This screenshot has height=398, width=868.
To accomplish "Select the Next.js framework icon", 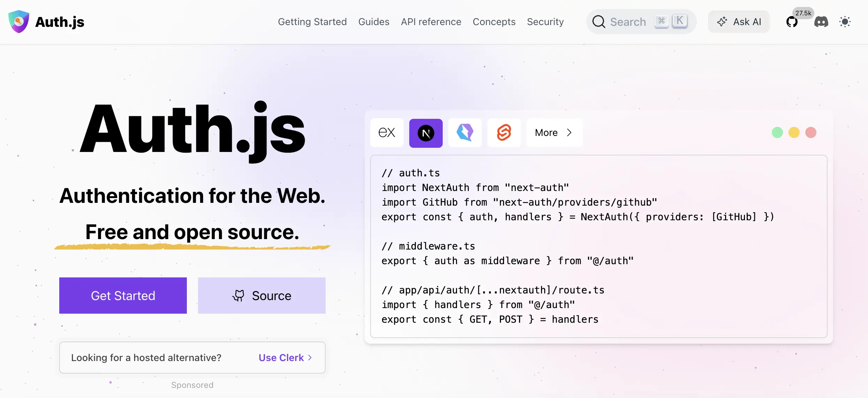I will pyautogui.click(x=426, y=133).
